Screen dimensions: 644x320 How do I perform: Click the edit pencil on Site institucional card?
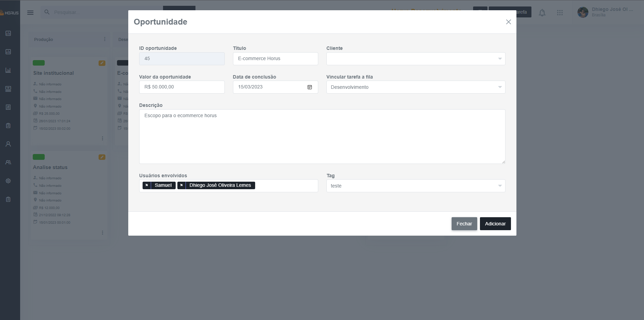(102, 63)
